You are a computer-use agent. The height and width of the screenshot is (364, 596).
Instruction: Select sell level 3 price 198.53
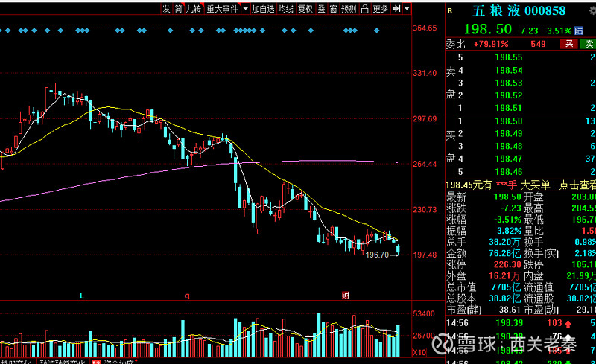(509, 83)
